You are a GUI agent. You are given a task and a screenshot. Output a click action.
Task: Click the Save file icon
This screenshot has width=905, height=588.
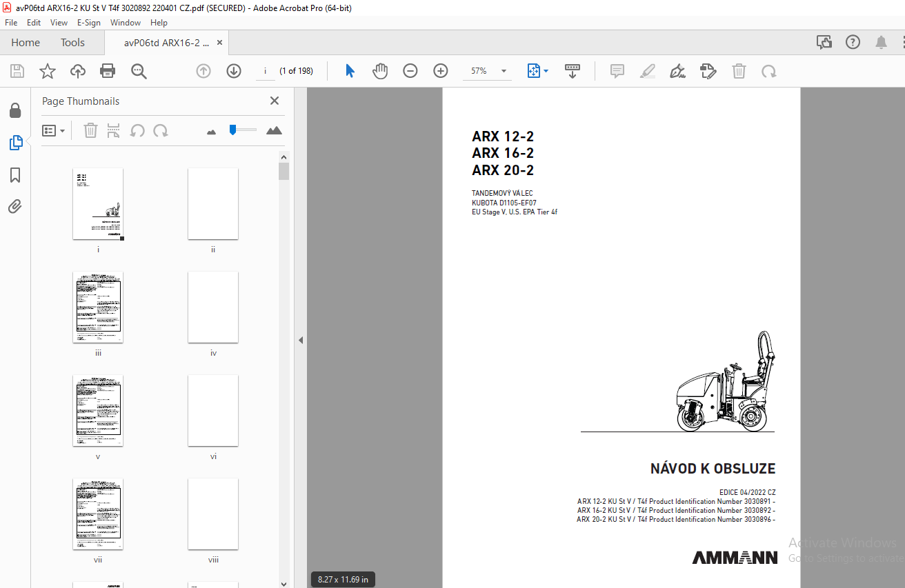17,71
